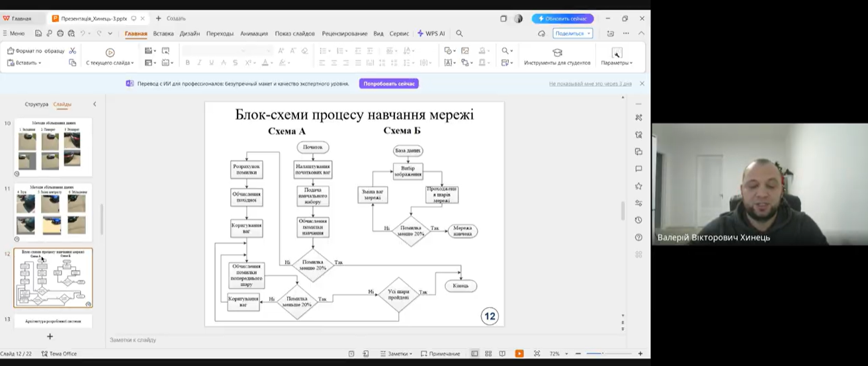Click the Поделиться share button

point(572,33)
